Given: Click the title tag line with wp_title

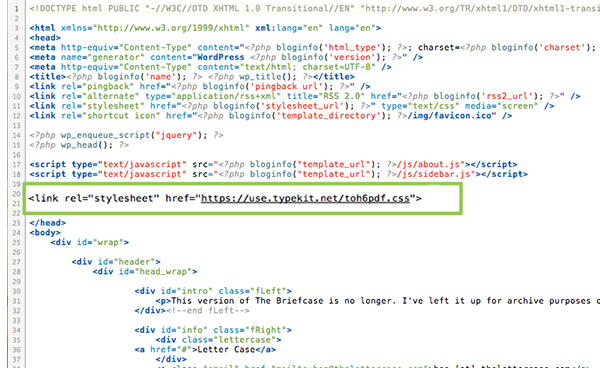Looking at the screenshot, I should click(192, 77).
